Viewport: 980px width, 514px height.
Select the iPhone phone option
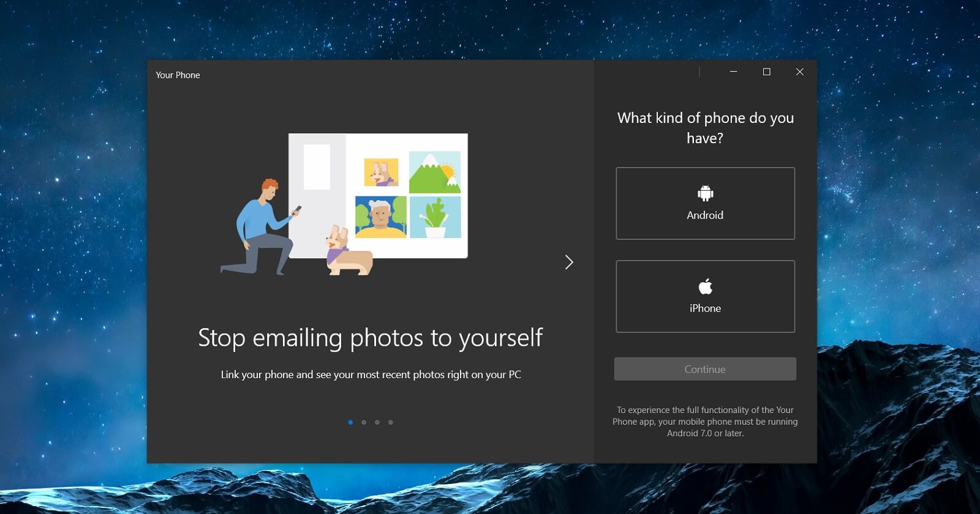point(705,297)
